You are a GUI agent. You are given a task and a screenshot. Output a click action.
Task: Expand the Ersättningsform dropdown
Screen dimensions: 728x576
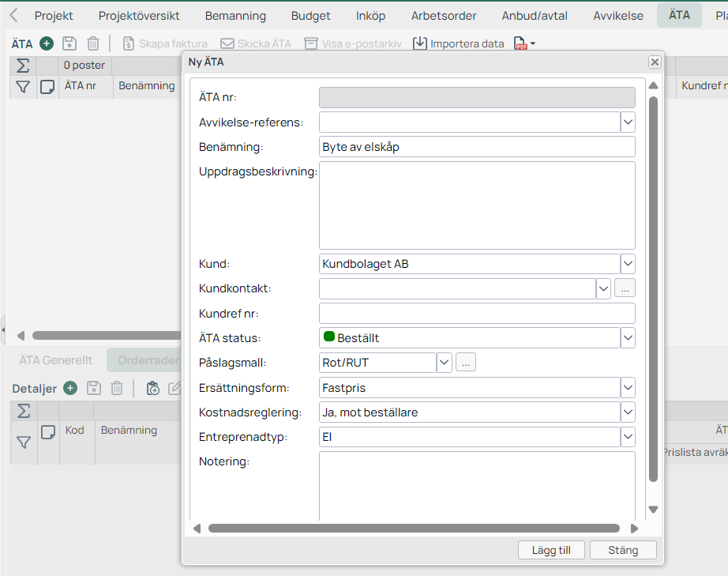[x=628, y=387]
